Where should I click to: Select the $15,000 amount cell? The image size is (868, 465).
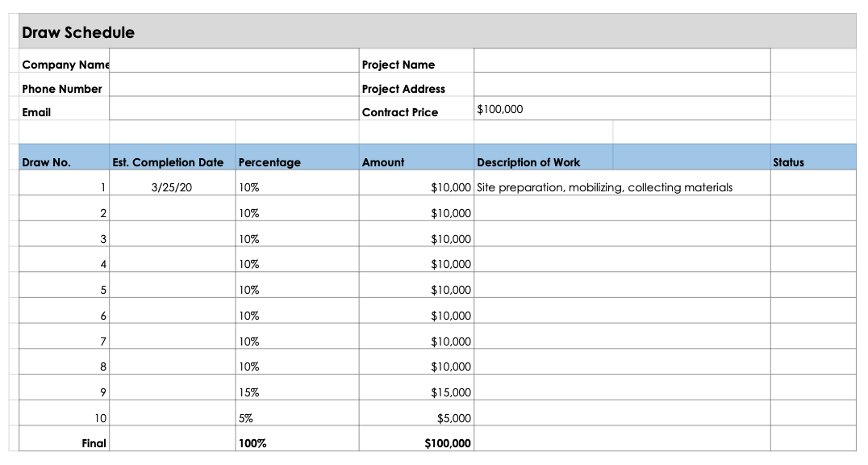(x=450, y=392)
